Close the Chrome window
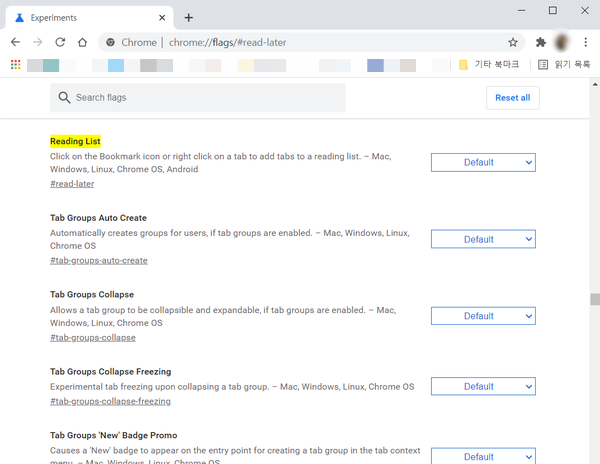The width and height of the screenshot is (600, 464). tap(585, 10)
